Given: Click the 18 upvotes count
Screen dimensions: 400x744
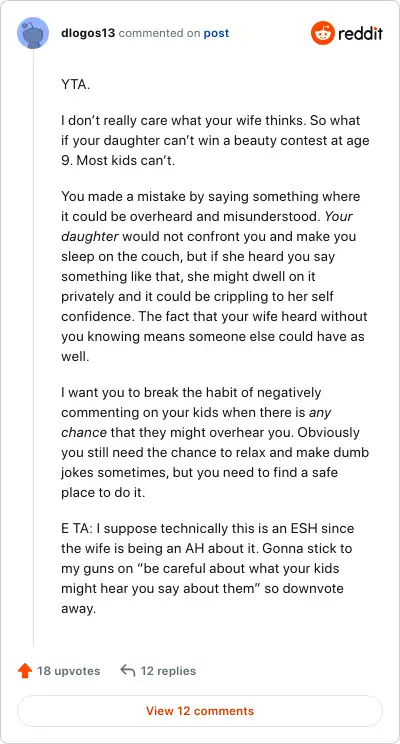Looking at the screenshot, I should click(69, 671).
